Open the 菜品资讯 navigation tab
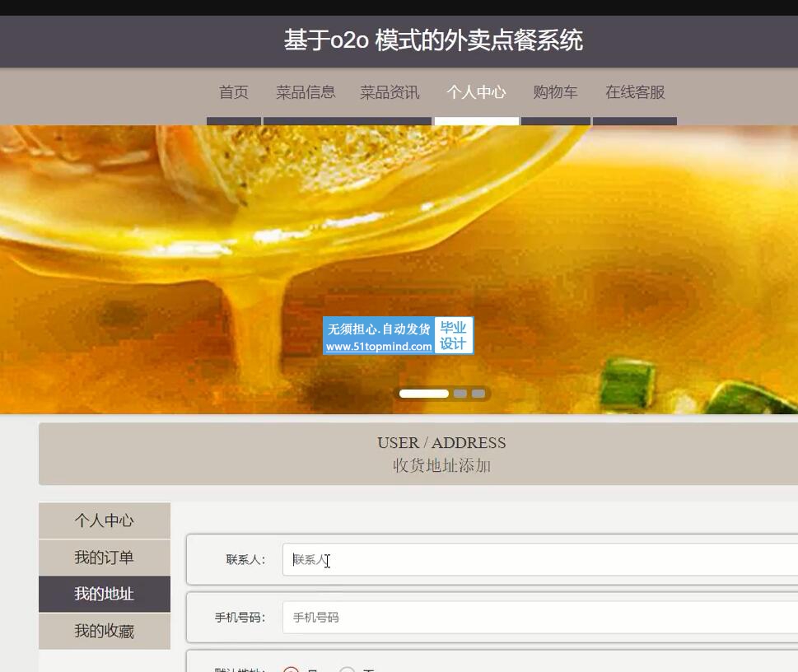 click(390, 93)
